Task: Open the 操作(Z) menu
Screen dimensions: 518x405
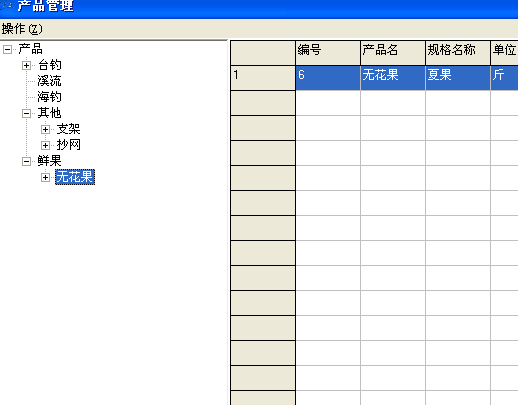Action: (x=22, y=29)
